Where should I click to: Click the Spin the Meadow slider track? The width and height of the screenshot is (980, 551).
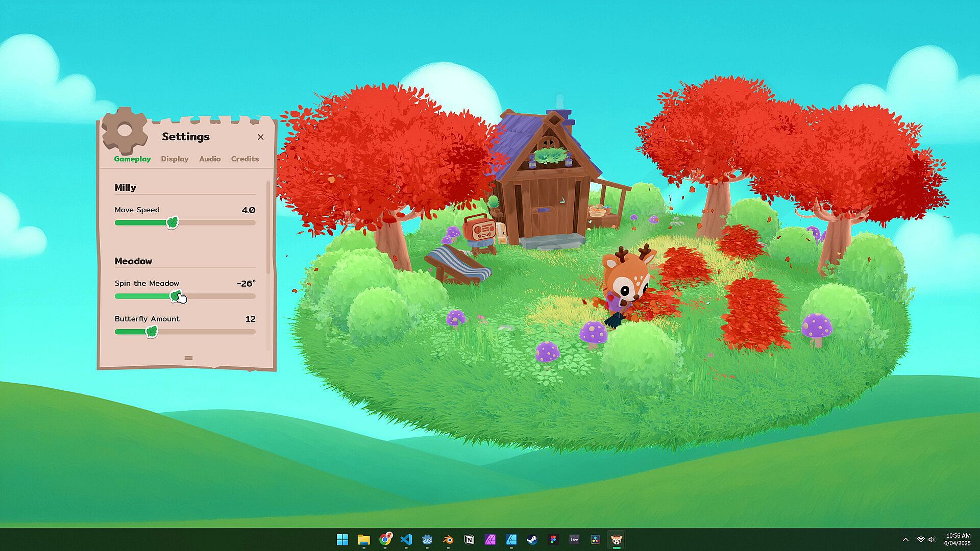tap(219, 296)
